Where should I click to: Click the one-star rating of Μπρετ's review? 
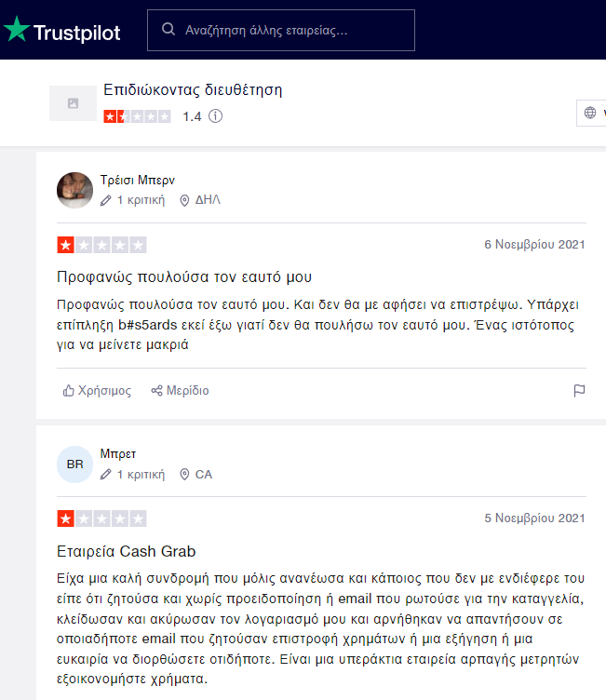coord(101,518)
